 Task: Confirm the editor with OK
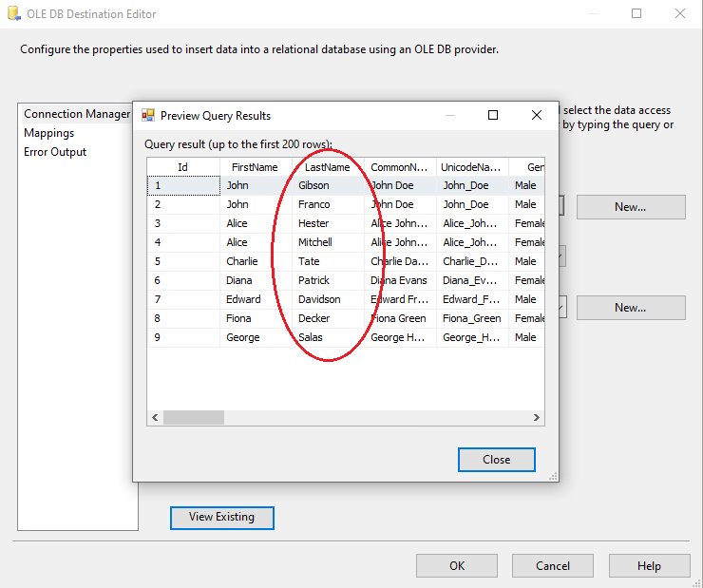[457, 566]
